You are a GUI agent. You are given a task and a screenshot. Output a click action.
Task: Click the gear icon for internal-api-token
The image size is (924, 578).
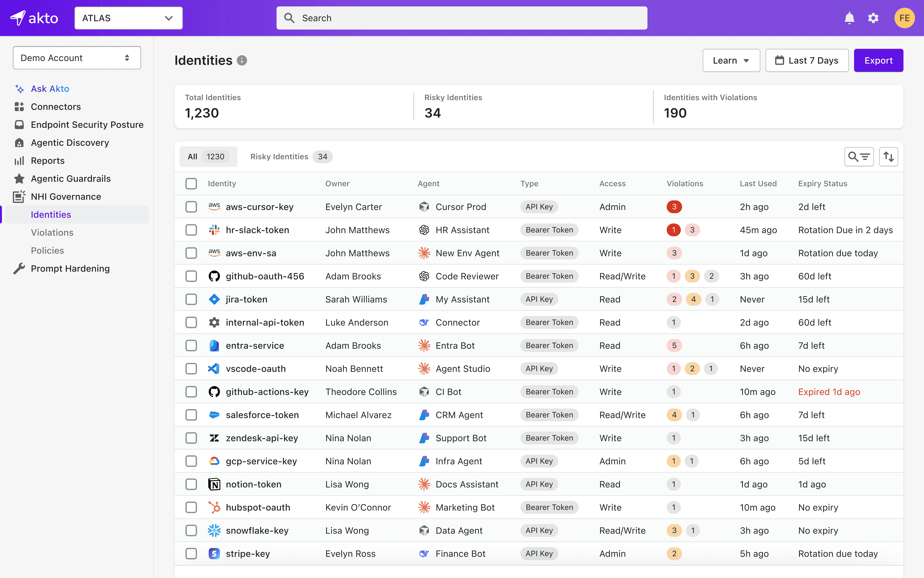(x=214, y=322)
